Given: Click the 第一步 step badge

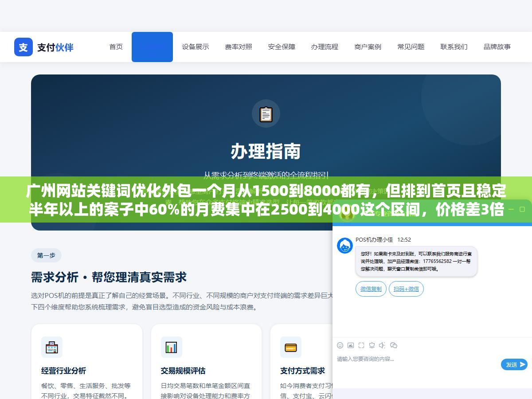Looking at the screenshot, I should 46,255.
